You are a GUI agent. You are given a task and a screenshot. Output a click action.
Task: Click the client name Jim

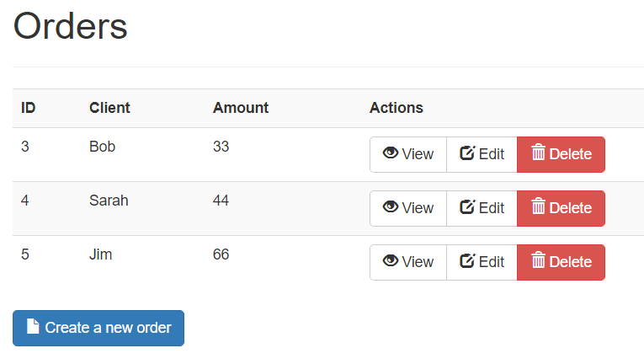pyautogui.click(x=100, y=254)
